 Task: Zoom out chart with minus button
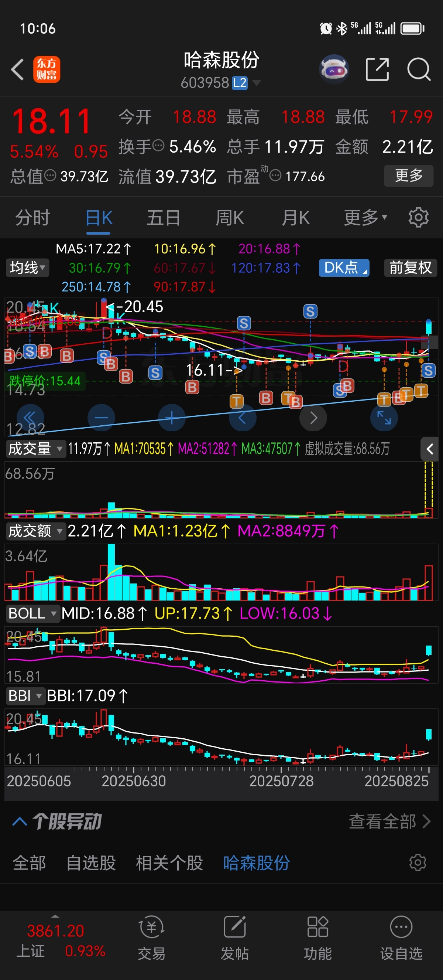point(101,418)
